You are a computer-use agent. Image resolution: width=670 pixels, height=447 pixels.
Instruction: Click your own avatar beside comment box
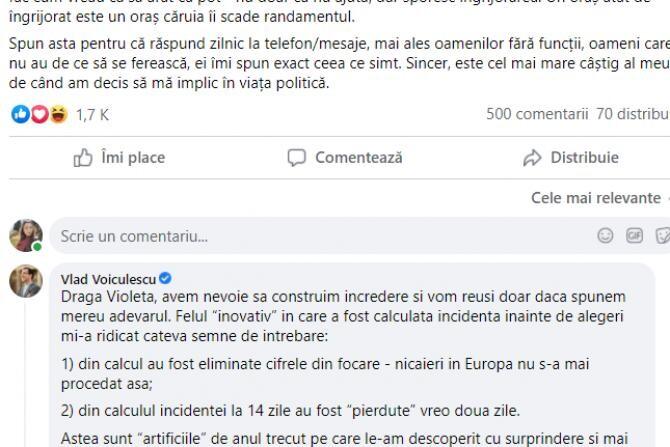point(25,236)
